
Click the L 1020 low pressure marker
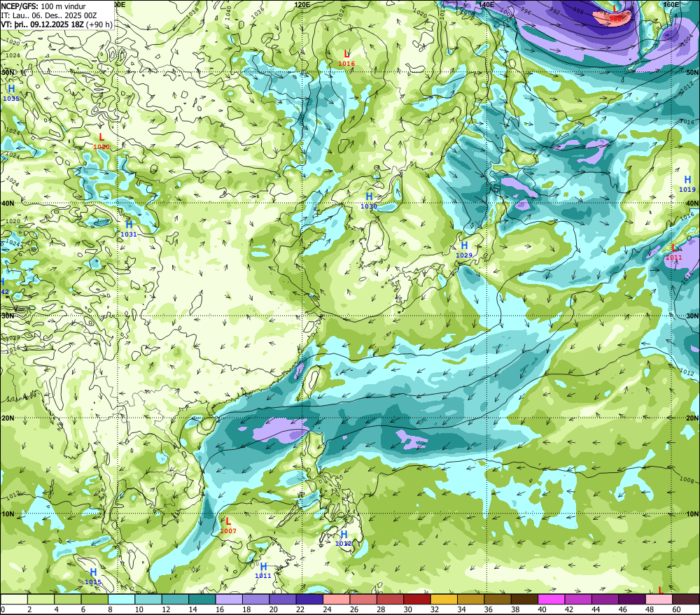101,141
